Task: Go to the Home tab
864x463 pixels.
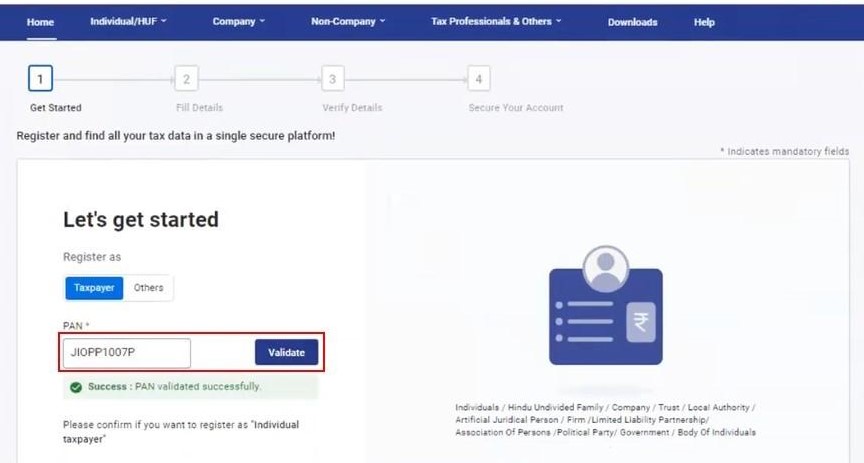Action: 40,22
